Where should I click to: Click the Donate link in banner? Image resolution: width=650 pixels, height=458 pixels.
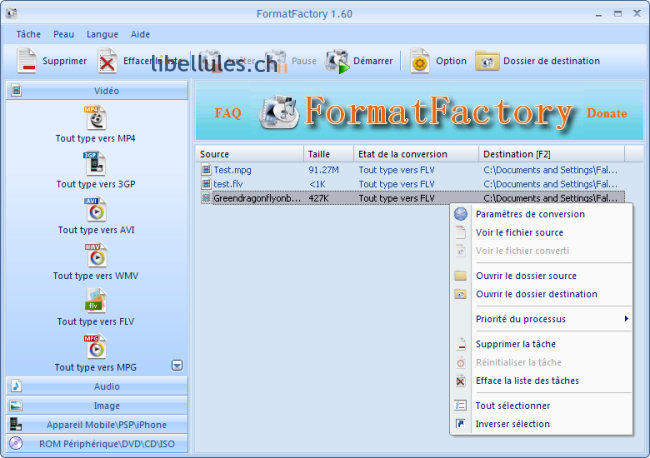click(606, 113)
